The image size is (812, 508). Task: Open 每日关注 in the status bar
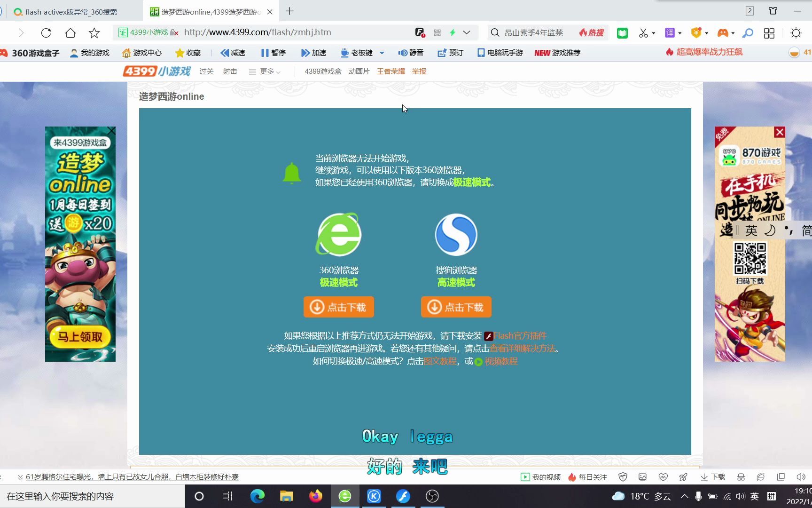587,477
